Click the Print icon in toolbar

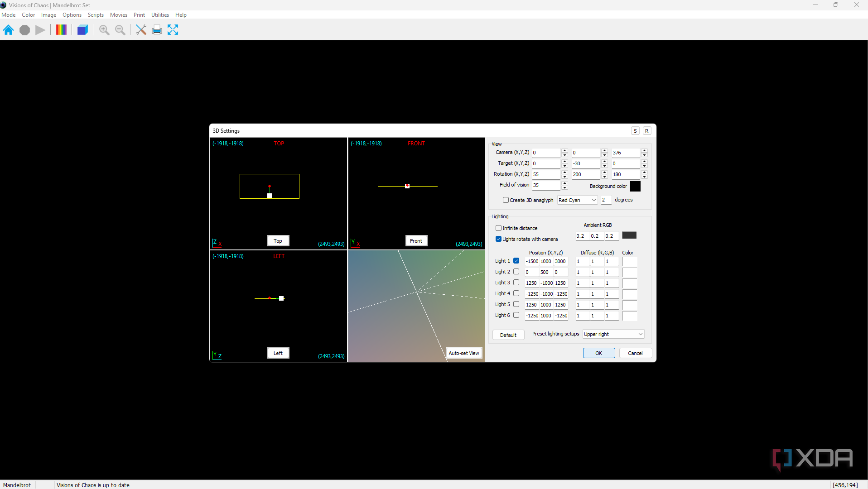[157, 30]
